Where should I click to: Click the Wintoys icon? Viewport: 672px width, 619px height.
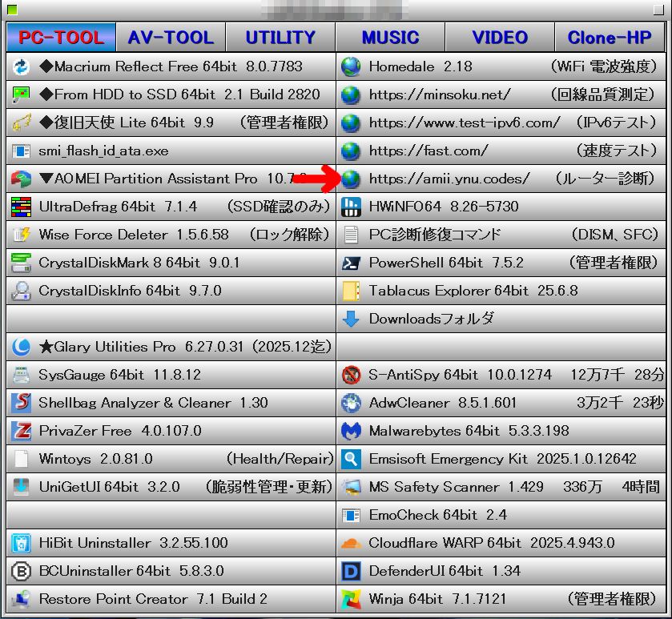click(x=21, y=459)
